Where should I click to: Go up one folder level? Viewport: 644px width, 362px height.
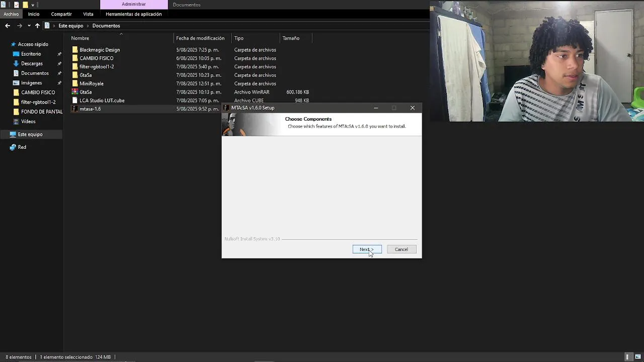pyautogui.click(x=37, y=26)
